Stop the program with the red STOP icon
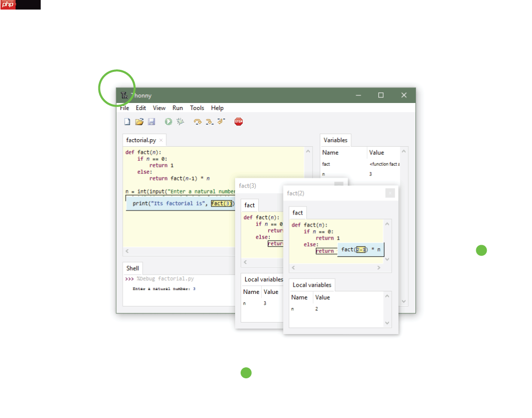The height and width of the screenshot is (418, 532). coord(239,122)
